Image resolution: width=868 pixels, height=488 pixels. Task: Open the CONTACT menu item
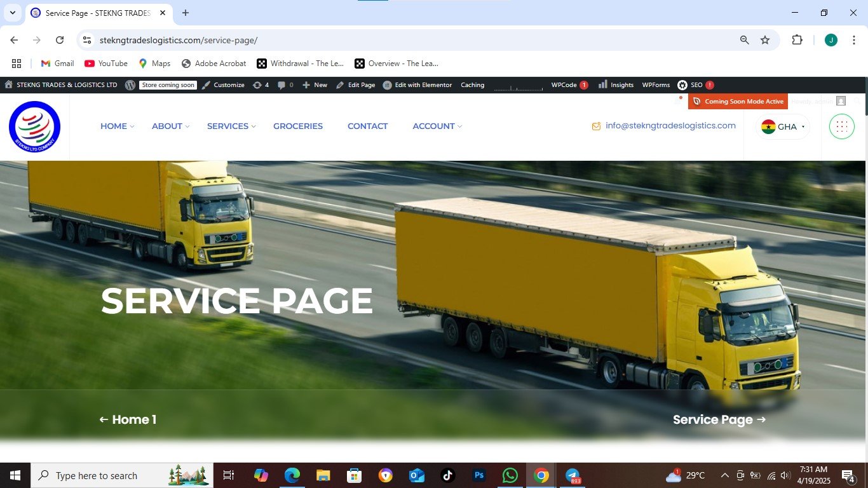[x=367, y=126]
